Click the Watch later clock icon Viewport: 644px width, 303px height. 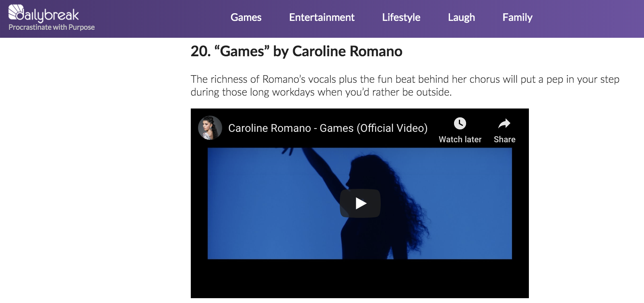click(460, 123)
